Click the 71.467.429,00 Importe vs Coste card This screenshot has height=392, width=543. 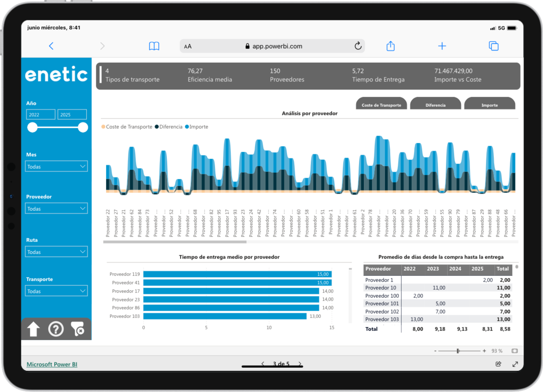click(x=458, y=75)
